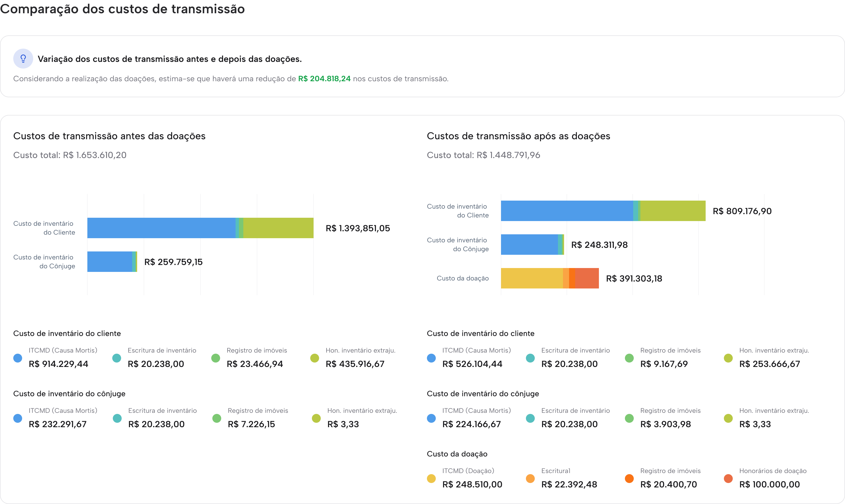
Task: Click the R$ 253.666,67 value
Action: coord(770,364)
